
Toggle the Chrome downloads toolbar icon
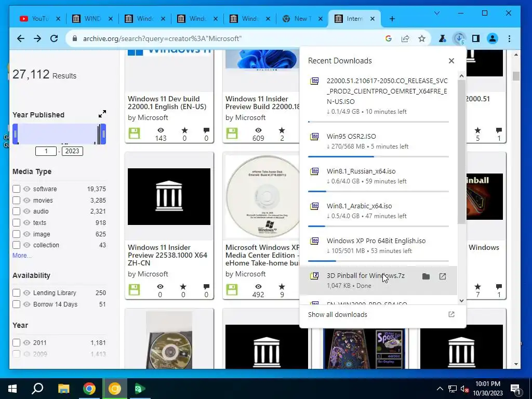click(x=459, y=38)
